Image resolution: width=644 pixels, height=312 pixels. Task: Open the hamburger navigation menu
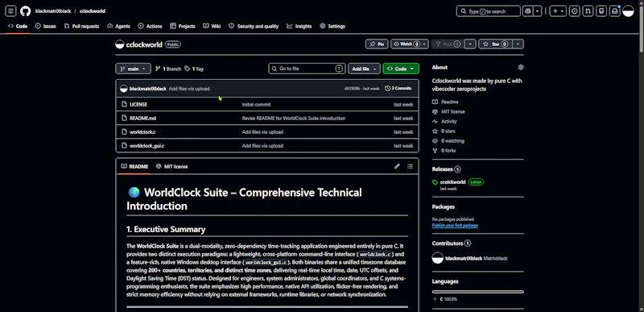pyautogui.click(x=11, y=11)
